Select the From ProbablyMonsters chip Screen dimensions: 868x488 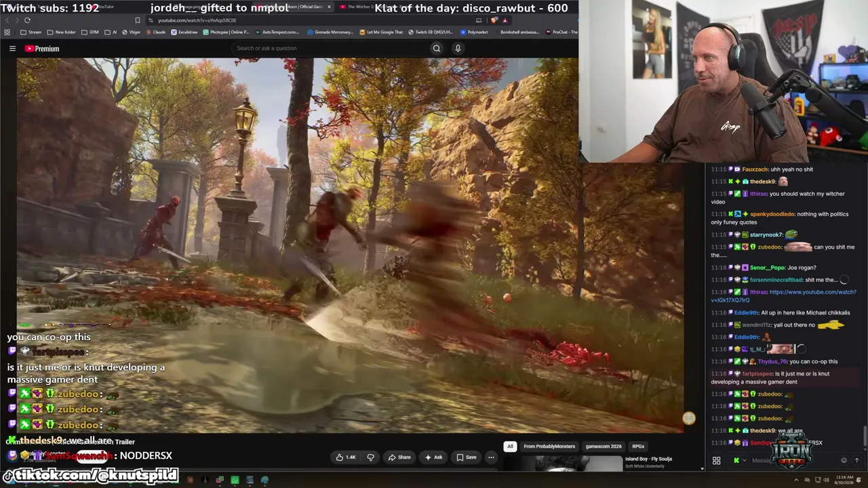549,446
